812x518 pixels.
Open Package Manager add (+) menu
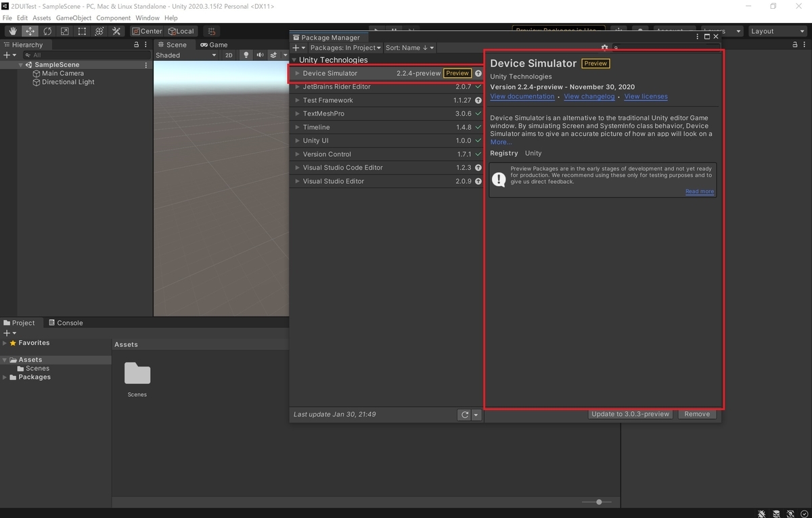pyautogui.click(x=299, y=48)
